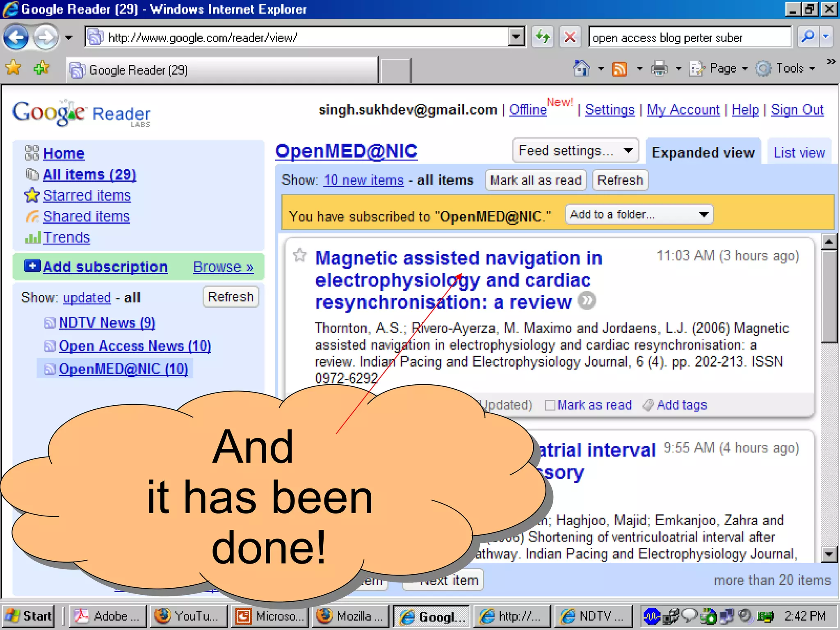
Task: Click the green Refresh page icon
Action: [x=543, y=37]
